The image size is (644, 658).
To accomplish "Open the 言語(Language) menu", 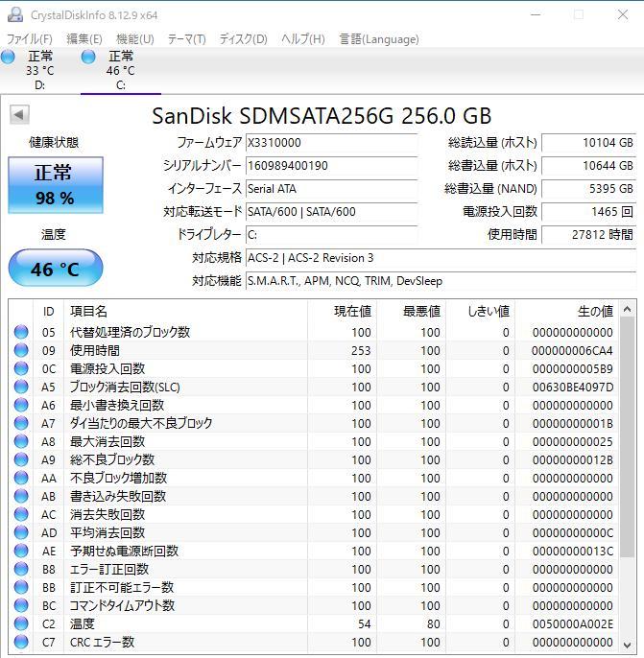I will pos(379,39).
